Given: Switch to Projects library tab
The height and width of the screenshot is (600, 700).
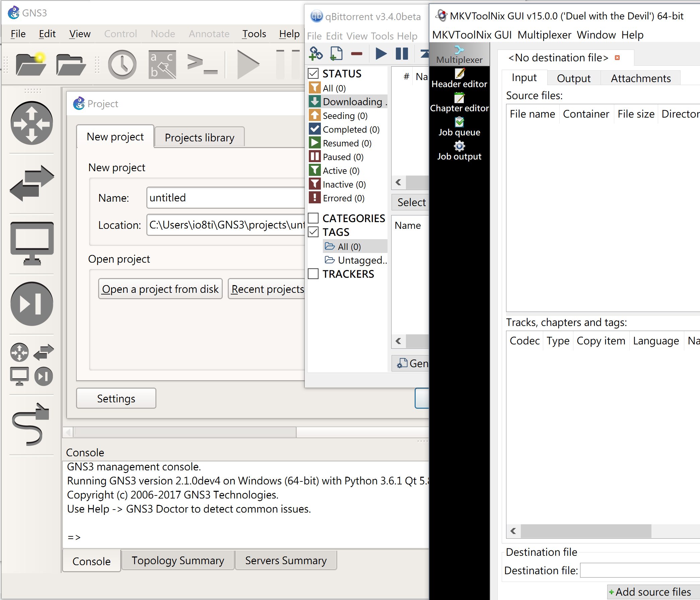Looking at the screenshot, I should pyautogui.click(x=199, y=137).
